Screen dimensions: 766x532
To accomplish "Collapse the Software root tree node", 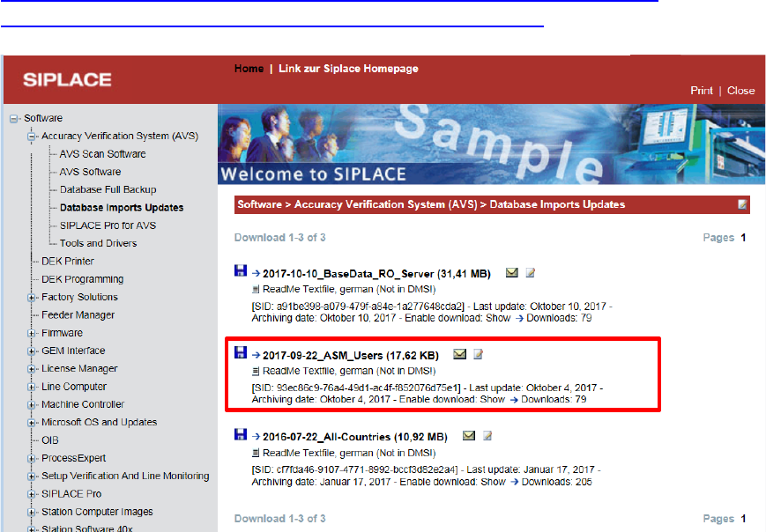I will 14,119.
